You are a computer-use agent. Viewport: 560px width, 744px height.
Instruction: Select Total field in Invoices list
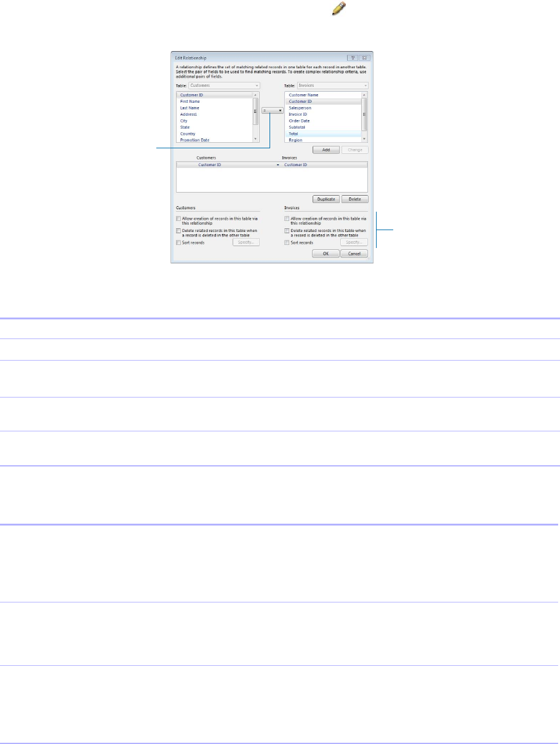[x=323, y=134]
